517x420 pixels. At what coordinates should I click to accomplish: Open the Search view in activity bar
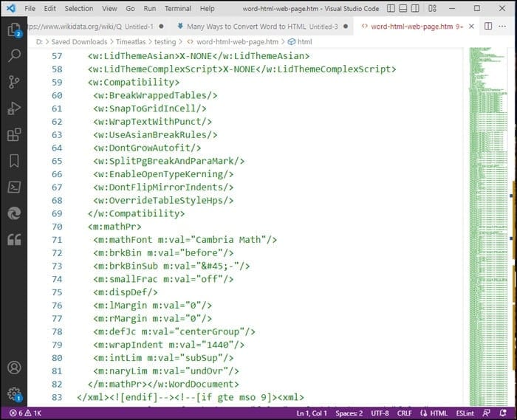pos(14,55)
